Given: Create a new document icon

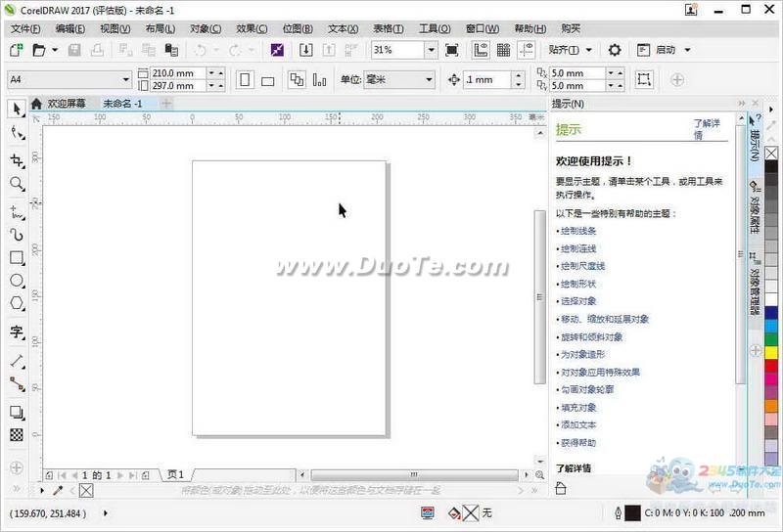Looking at the screenshot, I should tap(17, 50).
